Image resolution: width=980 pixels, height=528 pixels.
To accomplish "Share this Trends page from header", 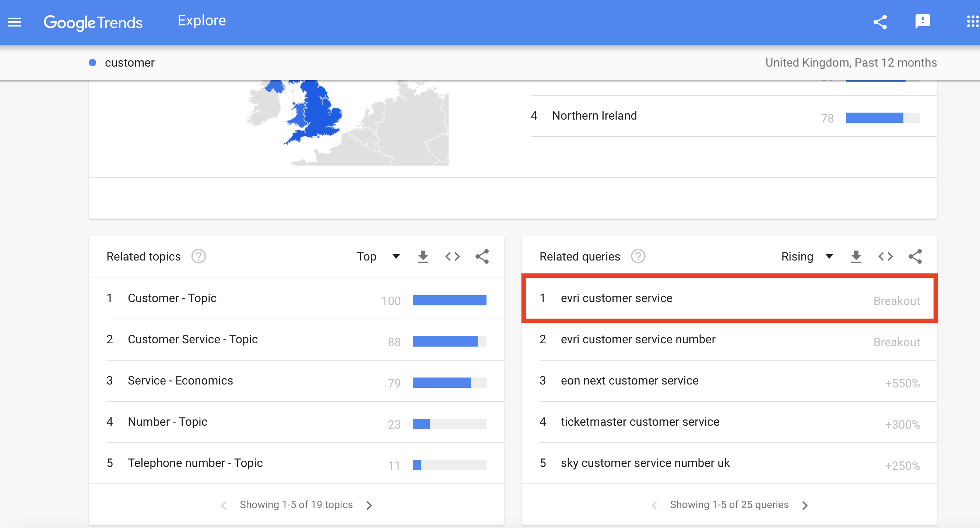I will pyautogui.click(x=880, y=22).
